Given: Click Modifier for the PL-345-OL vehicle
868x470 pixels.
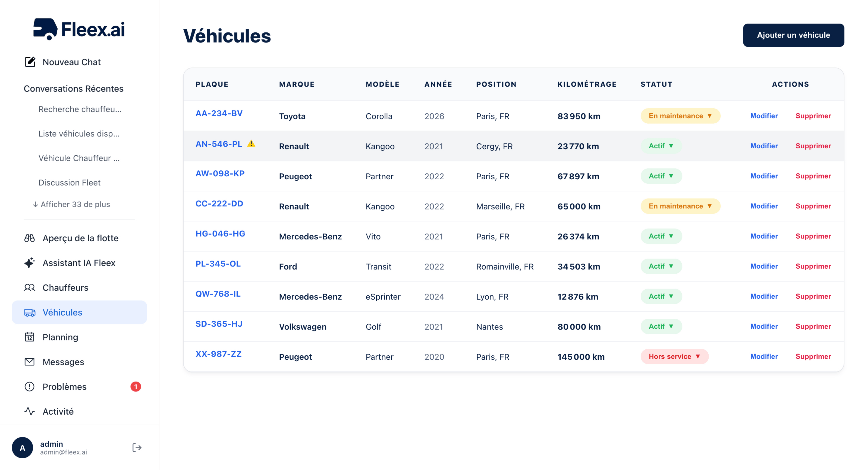Looking at the screenshot, I should [x=764, y=266].
